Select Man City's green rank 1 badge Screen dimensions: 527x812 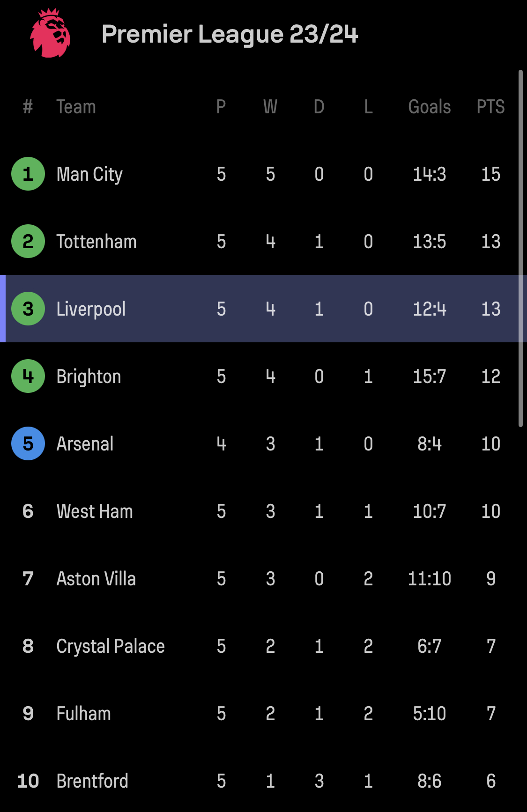pyautogui.click(x=28, y=174)
